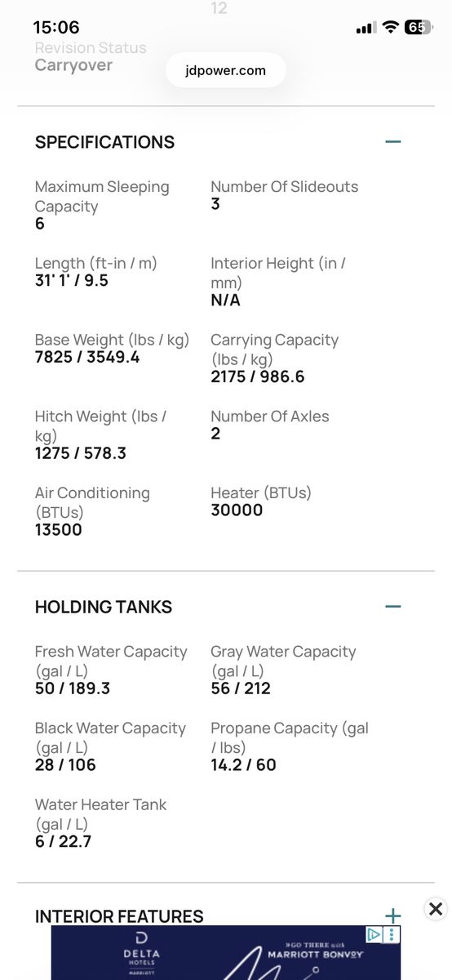Tap the Heater BTUs value 30000

click(237, 510)
